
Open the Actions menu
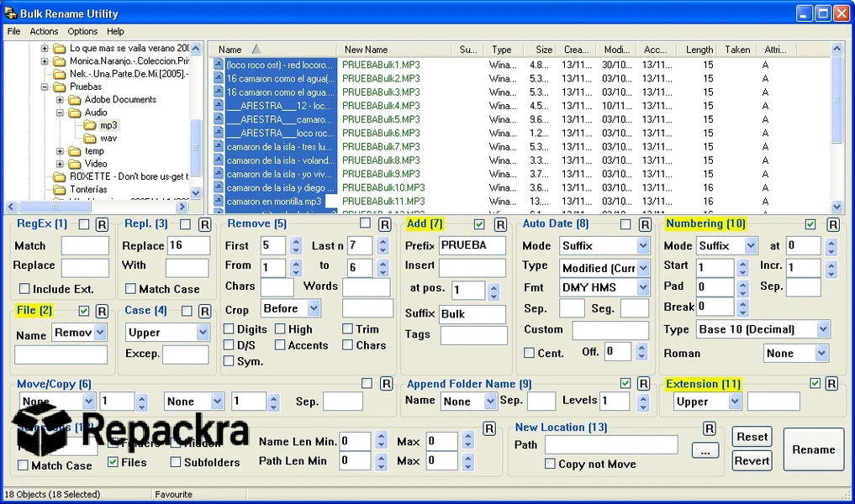(44, 32)
